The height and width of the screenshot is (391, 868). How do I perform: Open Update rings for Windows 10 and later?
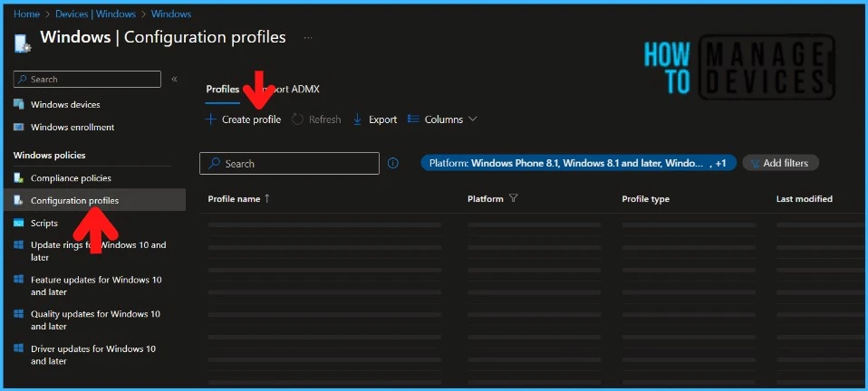(x=99, y=251)
